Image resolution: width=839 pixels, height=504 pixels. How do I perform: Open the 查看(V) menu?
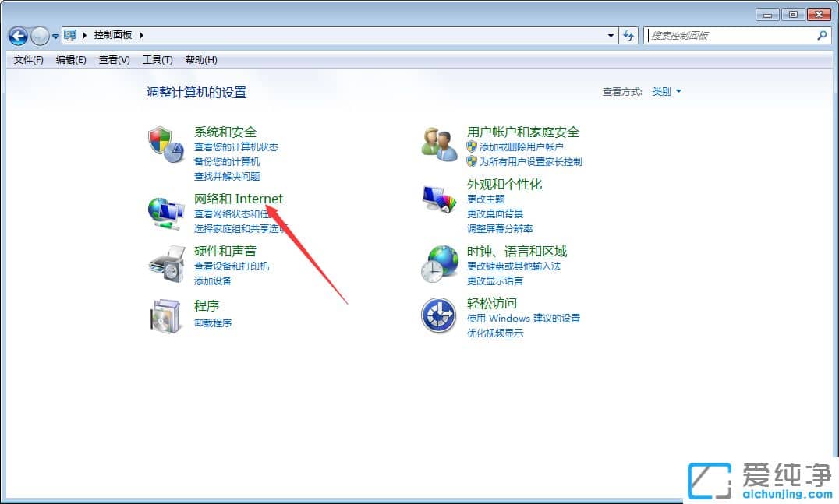coord(113,59)
